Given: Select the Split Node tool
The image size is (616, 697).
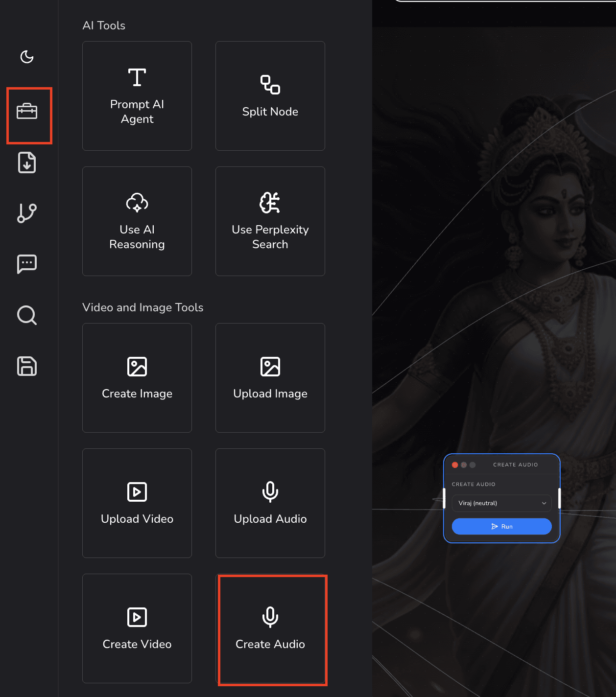Looking at the screenshot, I should click(x=270, y=96).
